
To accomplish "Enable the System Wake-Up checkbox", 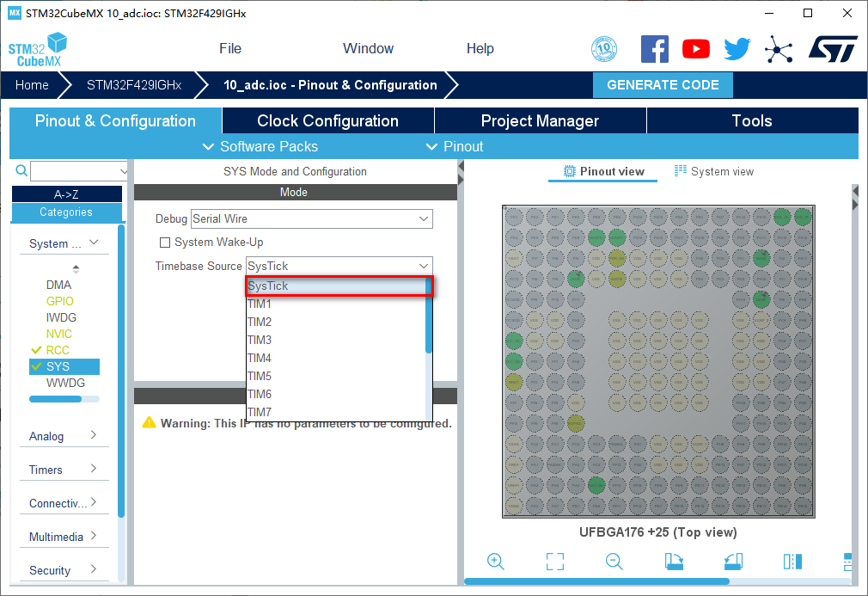I will point(166,243).
